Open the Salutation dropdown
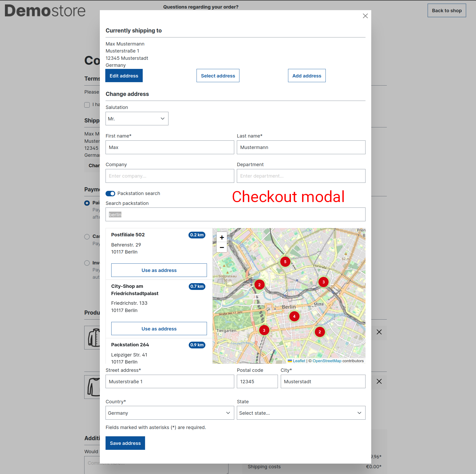This screenshot has height=474, width=476. tap(137, 119)
